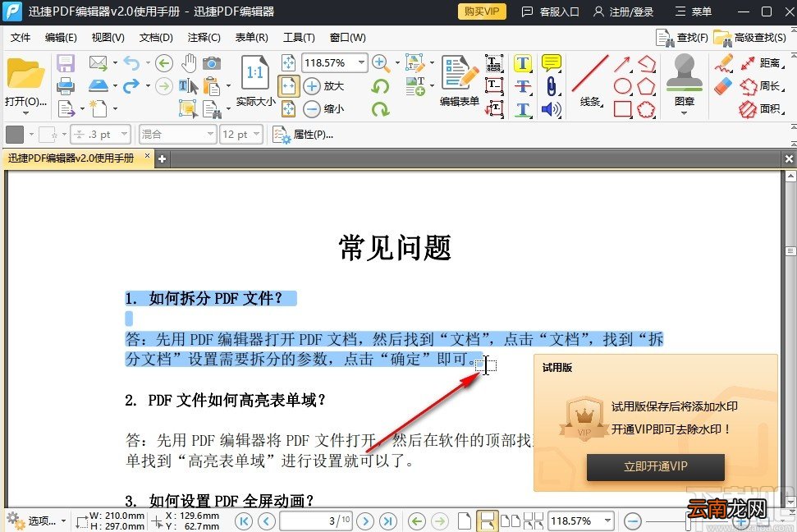The width and height of the screenshot is (797, 532).
Task: Switch to two-page continuous layout
Action: click(x=534, y=521)
